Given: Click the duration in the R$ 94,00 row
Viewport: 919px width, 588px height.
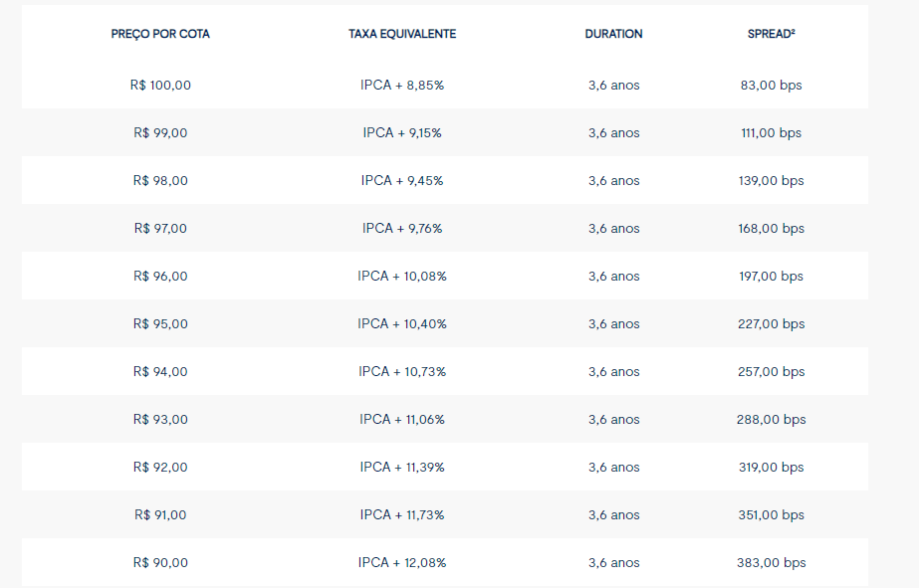Looking at the screenshot, I should [x=613, y=371].
